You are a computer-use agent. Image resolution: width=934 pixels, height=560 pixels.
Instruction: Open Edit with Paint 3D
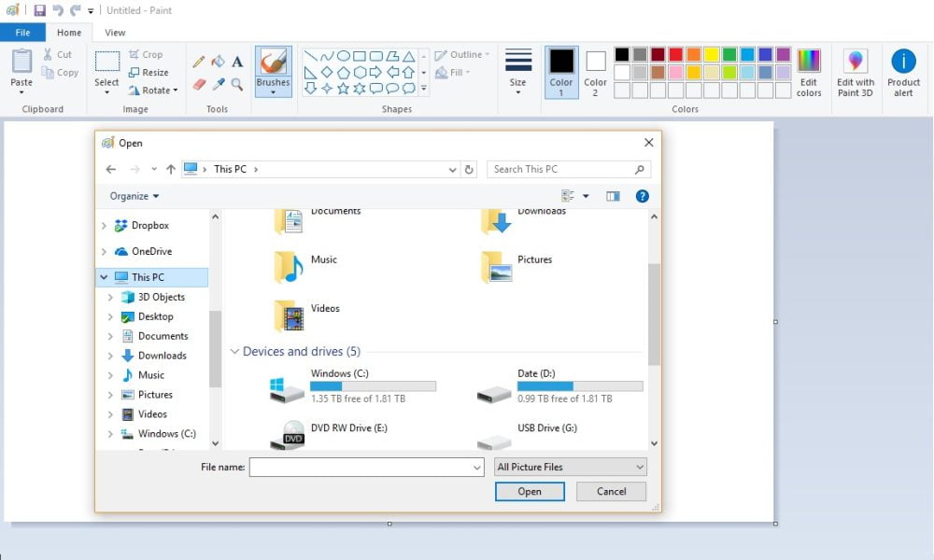[856, 73]
